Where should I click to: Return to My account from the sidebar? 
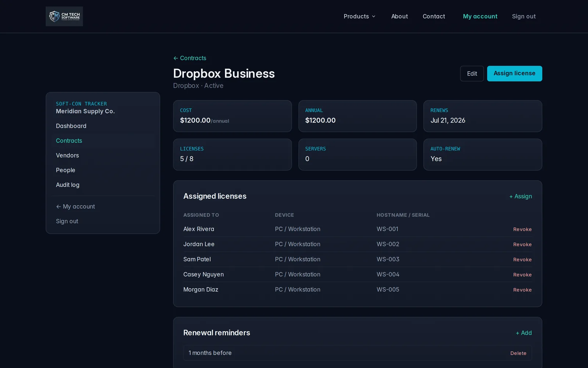click(75, 206)
